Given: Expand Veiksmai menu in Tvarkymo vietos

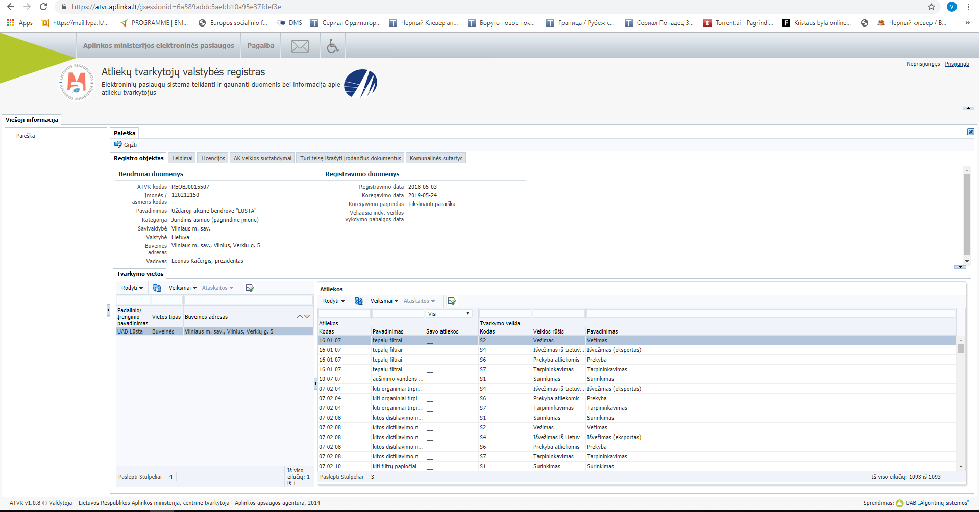Looking at the screenshot, I should point(182,288).
